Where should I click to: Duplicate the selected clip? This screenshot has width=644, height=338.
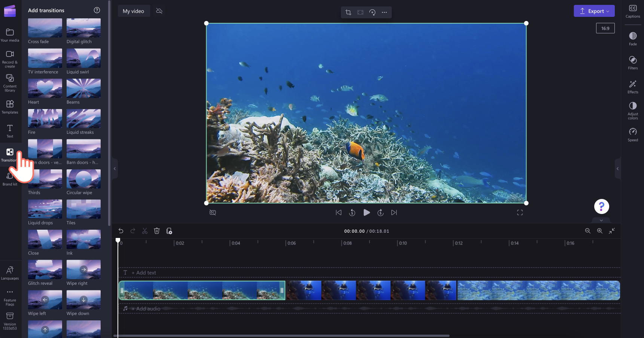169,231
